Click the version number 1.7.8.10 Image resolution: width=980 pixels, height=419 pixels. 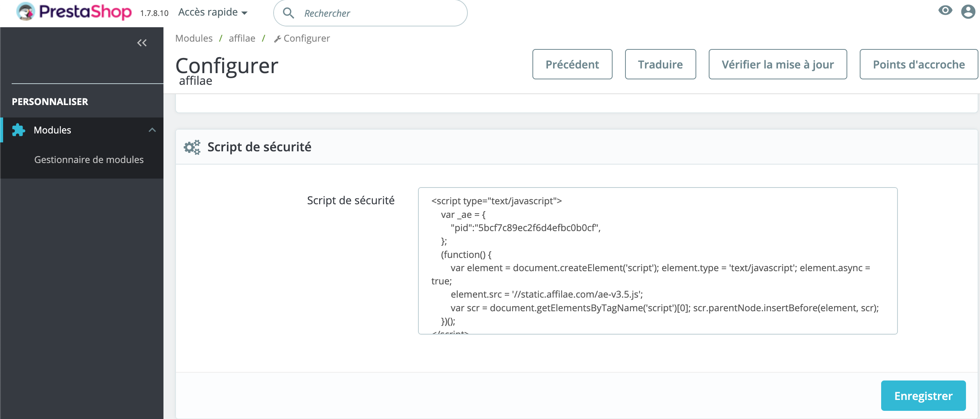pyautogui.click(x=154, y=13)
